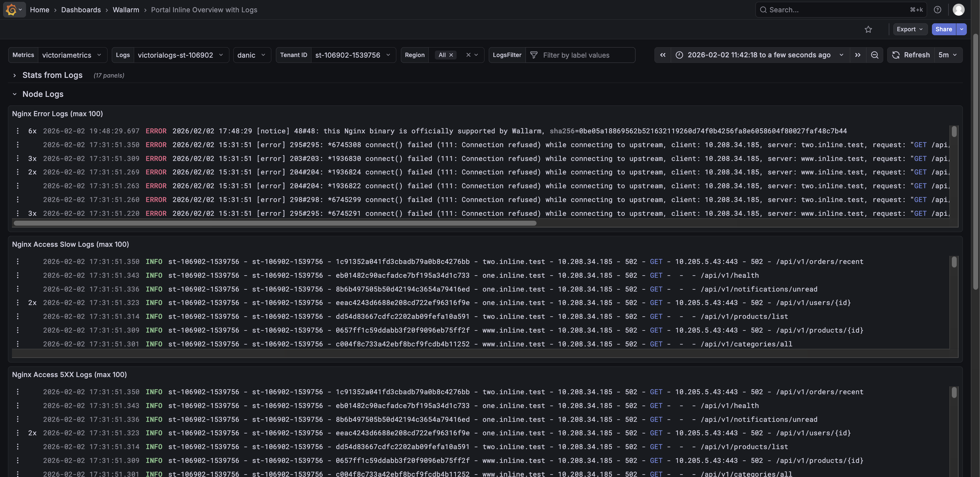Collapse the Node Logs row
Screen dimensions: 980x477
[x=14, y=94]
